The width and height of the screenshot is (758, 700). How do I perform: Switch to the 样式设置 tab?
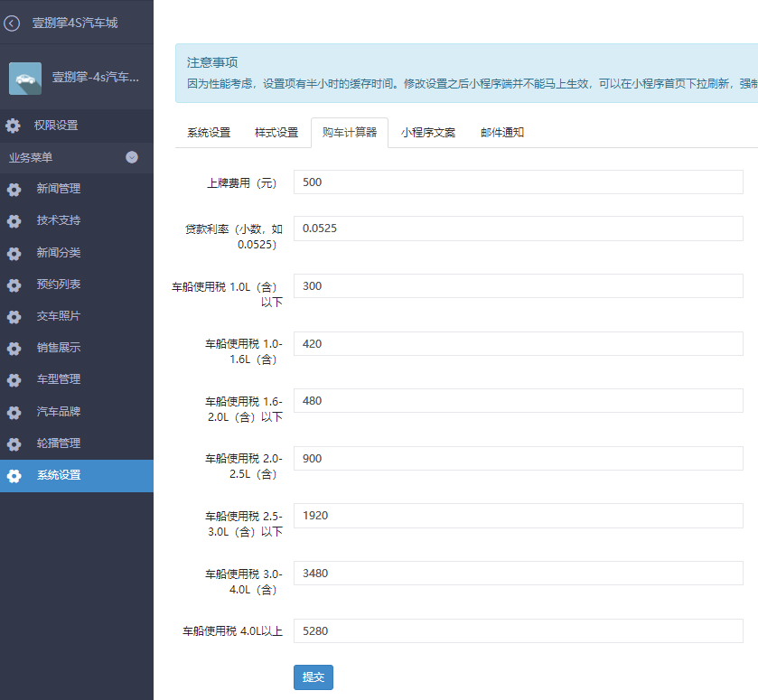click(x=276, y=133)
